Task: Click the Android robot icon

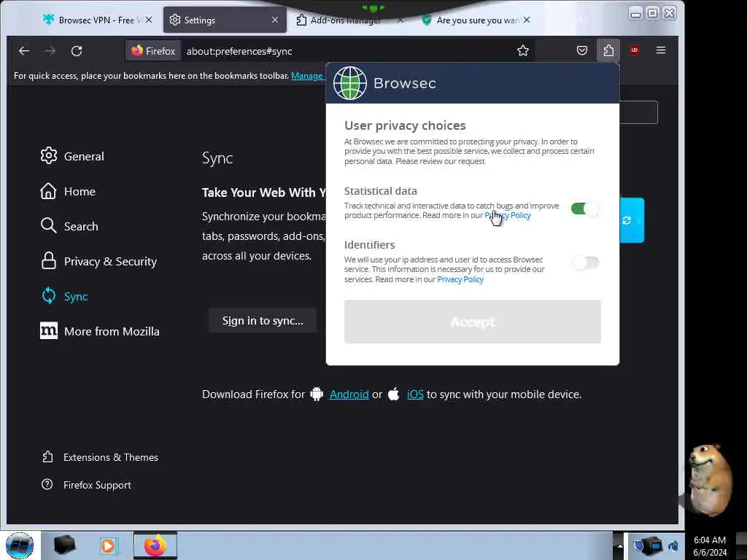Action: pos(317,394)
